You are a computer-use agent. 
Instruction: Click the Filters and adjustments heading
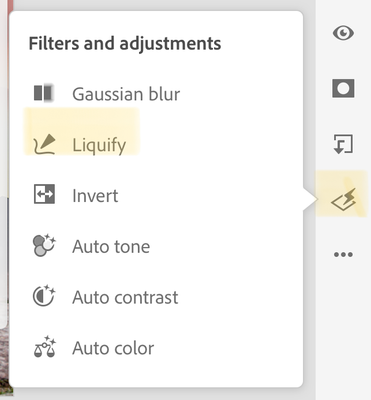point(125,44)
